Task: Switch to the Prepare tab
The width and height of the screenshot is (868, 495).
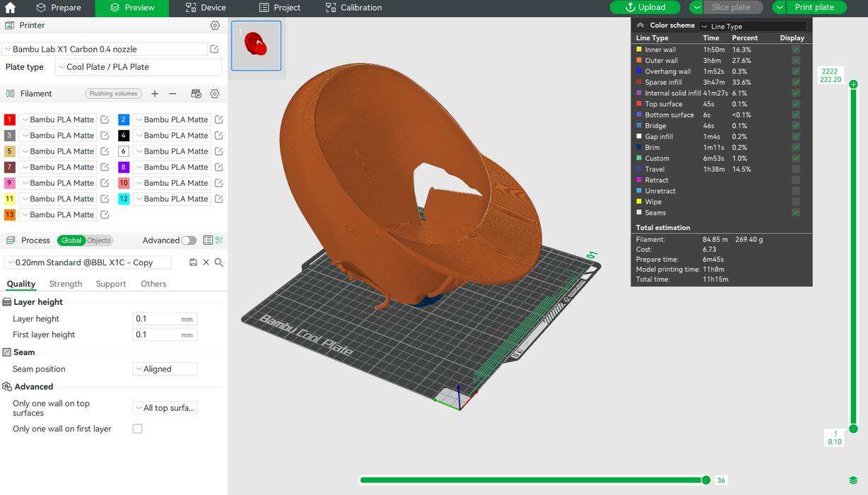Action: [x=59, y=8]
